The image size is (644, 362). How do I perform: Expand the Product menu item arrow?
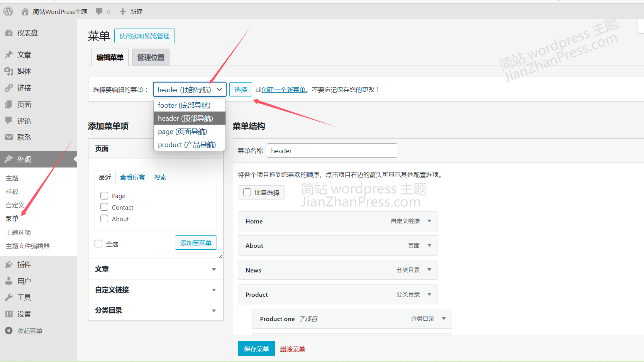tap(429, 294)
